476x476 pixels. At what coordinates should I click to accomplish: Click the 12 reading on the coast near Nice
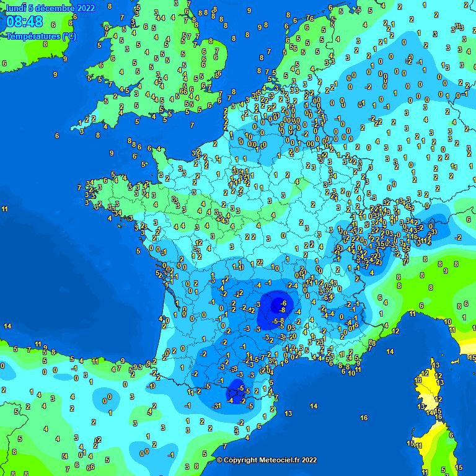395,332
